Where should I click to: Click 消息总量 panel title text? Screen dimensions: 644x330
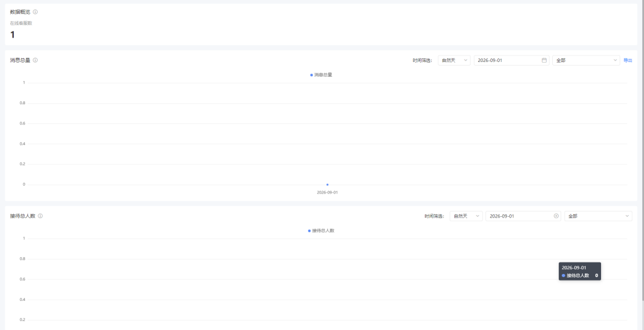(x=20, y=60)
